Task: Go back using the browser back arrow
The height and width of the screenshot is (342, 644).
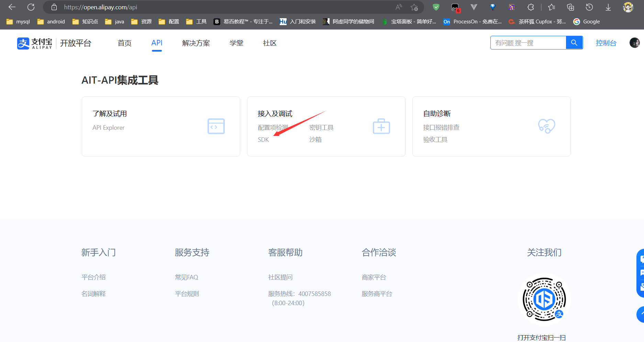Action: [x=12, y=7]
